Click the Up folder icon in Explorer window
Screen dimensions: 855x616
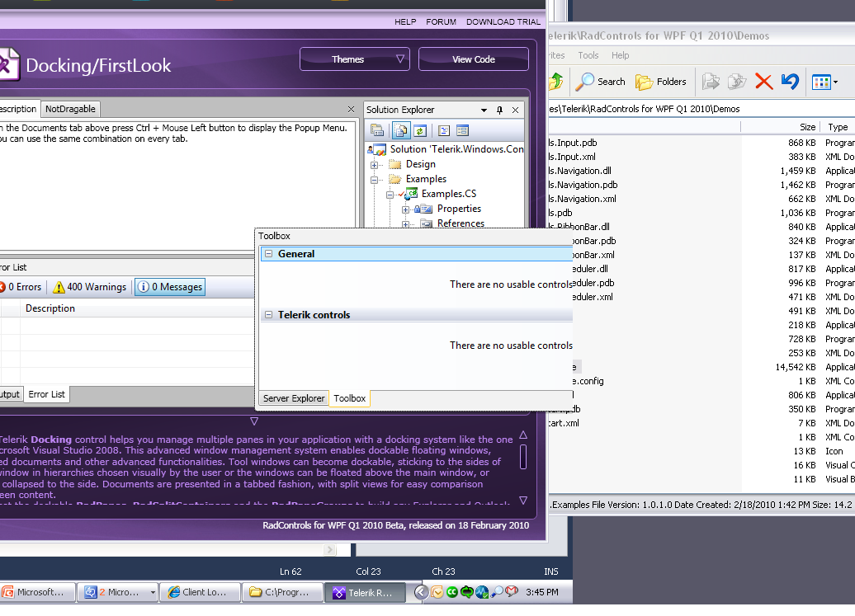tap(555, 82)
